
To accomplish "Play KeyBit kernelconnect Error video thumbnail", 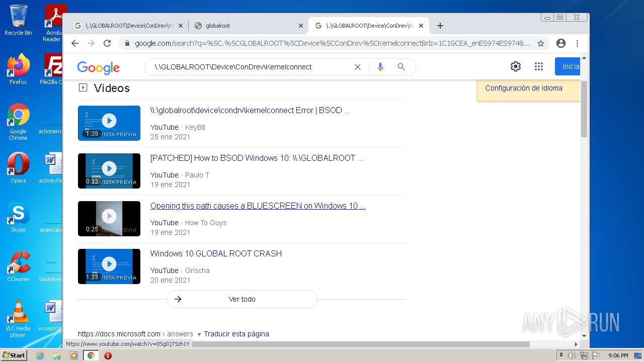I will coord(109,123).
